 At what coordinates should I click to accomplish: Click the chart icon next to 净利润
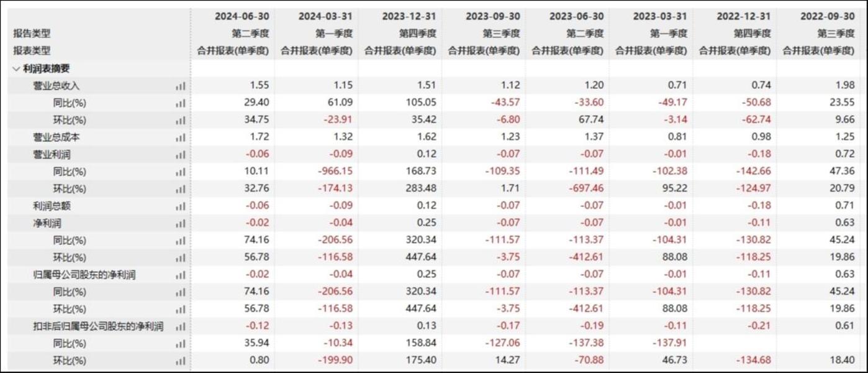coord(180,223)
